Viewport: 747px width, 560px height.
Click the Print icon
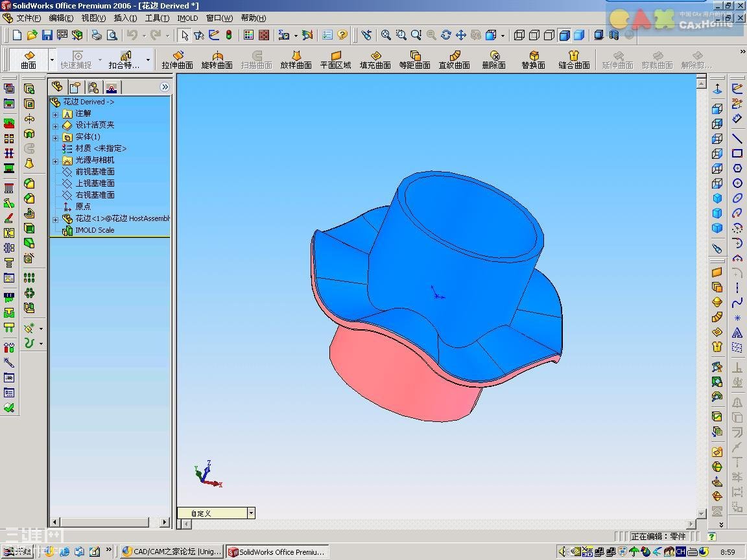coord(97,35)
